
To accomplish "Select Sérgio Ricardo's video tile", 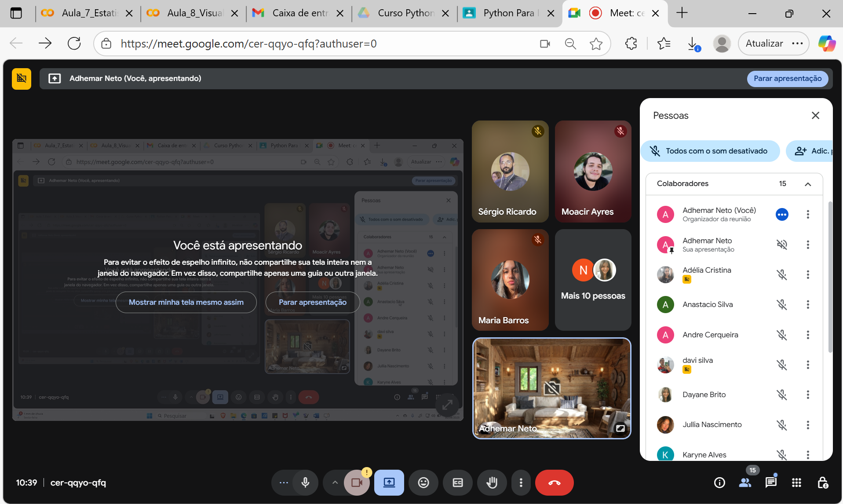I will click(x=510, y=172).
